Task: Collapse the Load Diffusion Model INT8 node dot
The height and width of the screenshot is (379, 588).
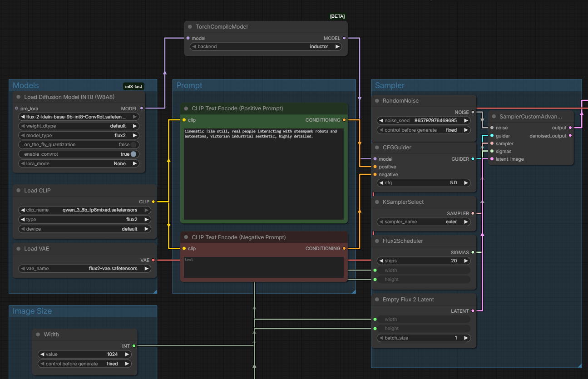Action: pos(19,97)
